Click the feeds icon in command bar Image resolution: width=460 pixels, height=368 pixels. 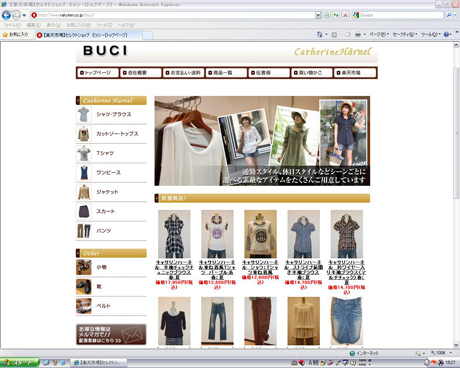click(x=334, y=34)
